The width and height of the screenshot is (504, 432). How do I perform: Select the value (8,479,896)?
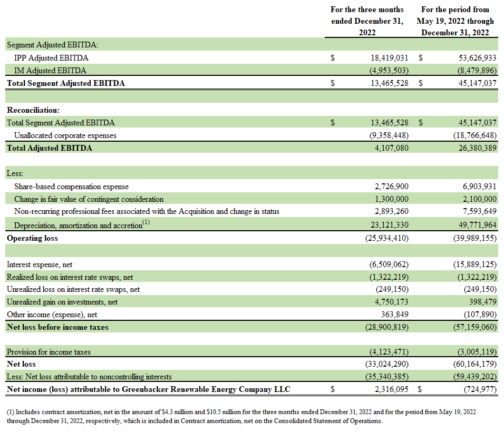coord(477,71)
